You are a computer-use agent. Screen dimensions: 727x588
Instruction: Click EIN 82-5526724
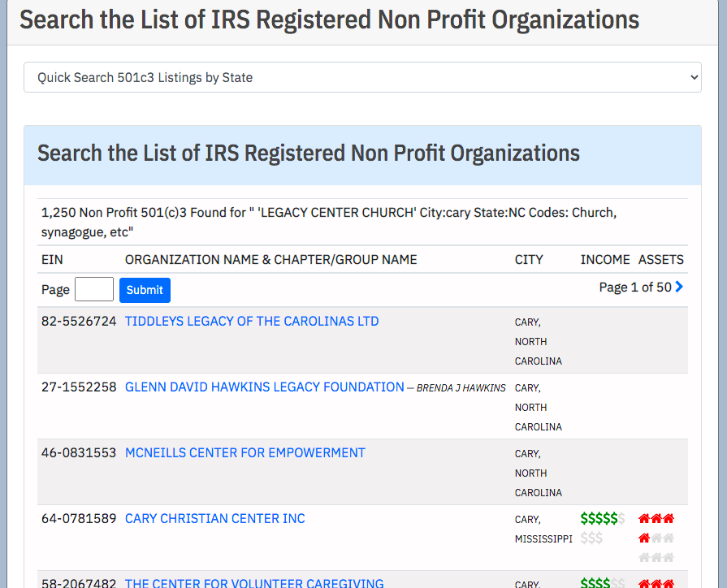pos(79,322)
